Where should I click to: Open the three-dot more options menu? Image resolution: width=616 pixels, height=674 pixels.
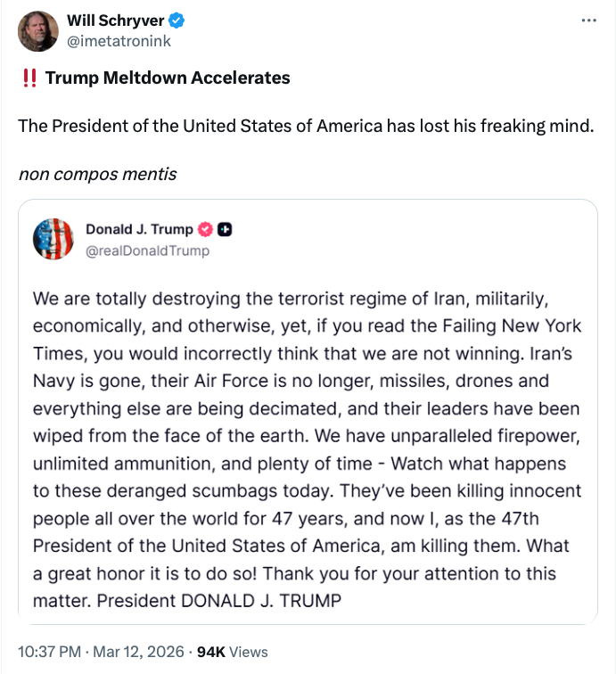pyautogui.click(x=588, y=20)
